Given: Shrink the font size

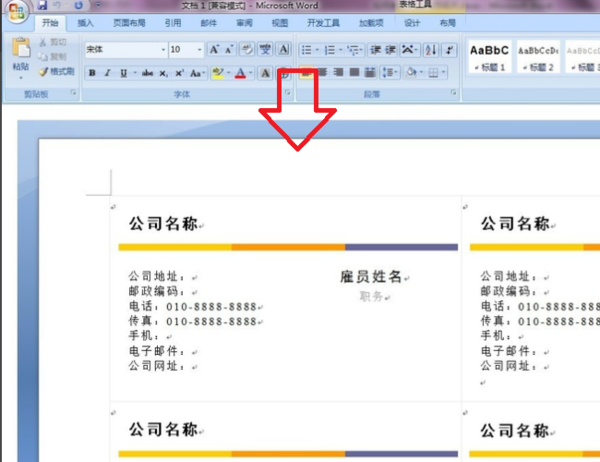Looking at the screenshot, I should pyautogui.click(x=229, y=49).
